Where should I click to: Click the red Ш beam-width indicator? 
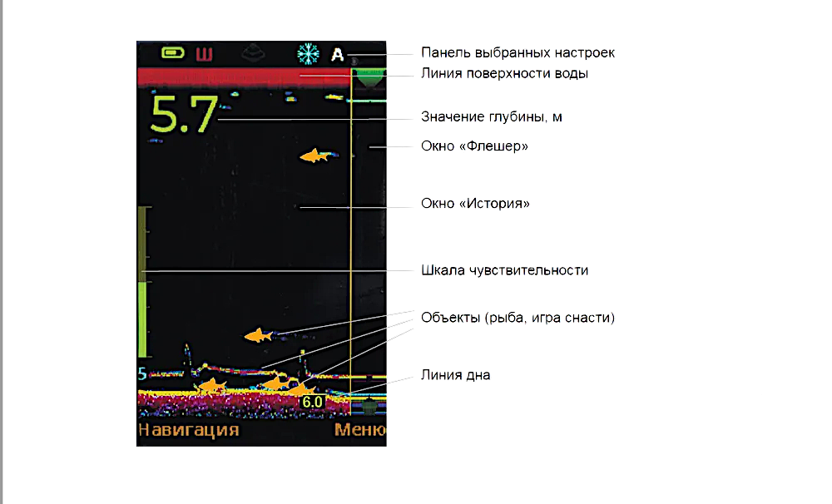pos(204,55)
